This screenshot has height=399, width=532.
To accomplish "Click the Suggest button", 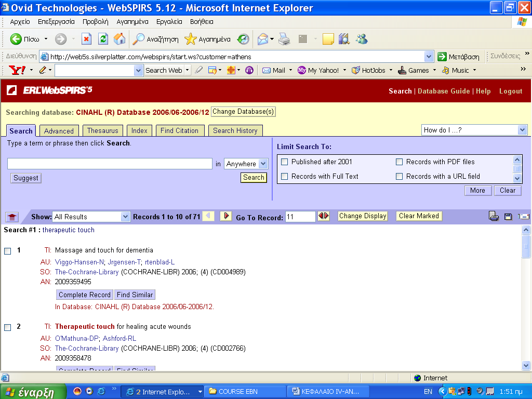I will click(26, 178).
